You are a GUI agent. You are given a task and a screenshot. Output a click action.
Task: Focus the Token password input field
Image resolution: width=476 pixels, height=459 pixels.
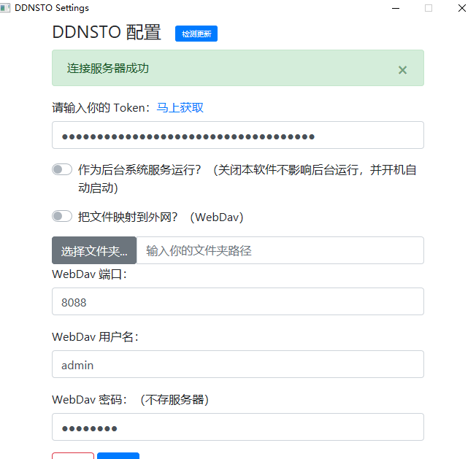238,135
